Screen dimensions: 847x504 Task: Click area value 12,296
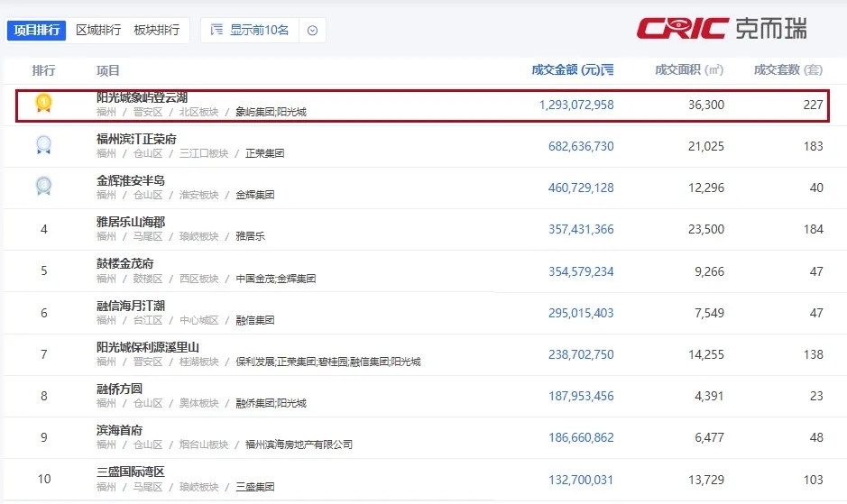[x=706, y=188]
